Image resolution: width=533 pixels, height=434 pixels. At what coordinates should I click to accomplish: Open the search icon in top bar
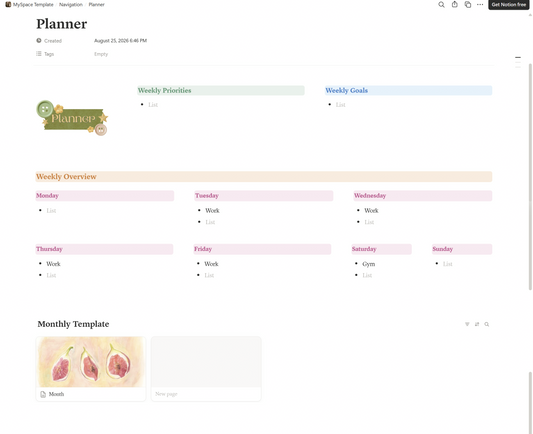tap(441, 5)
